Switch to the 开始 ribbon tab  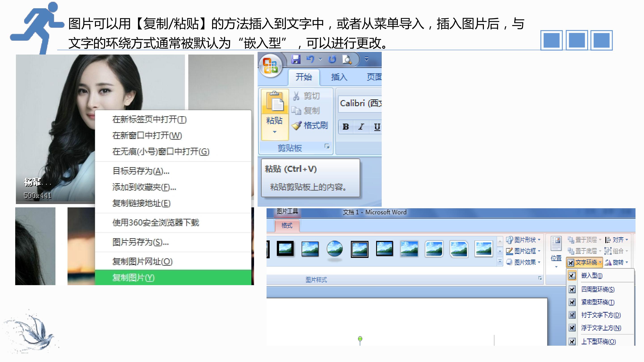pos(304,77)
